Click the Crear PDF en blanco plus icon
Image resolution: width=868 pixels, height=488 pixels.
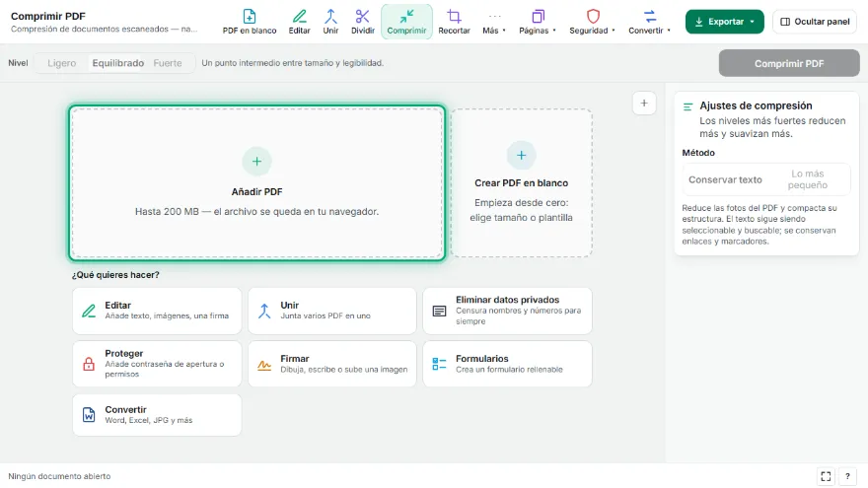[x=521, y=156]
